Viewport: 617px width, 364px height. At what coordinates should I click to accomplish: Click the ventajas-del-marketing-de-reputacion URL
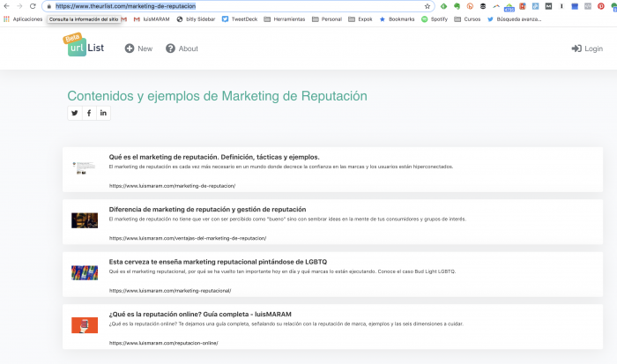pos(188,238)
